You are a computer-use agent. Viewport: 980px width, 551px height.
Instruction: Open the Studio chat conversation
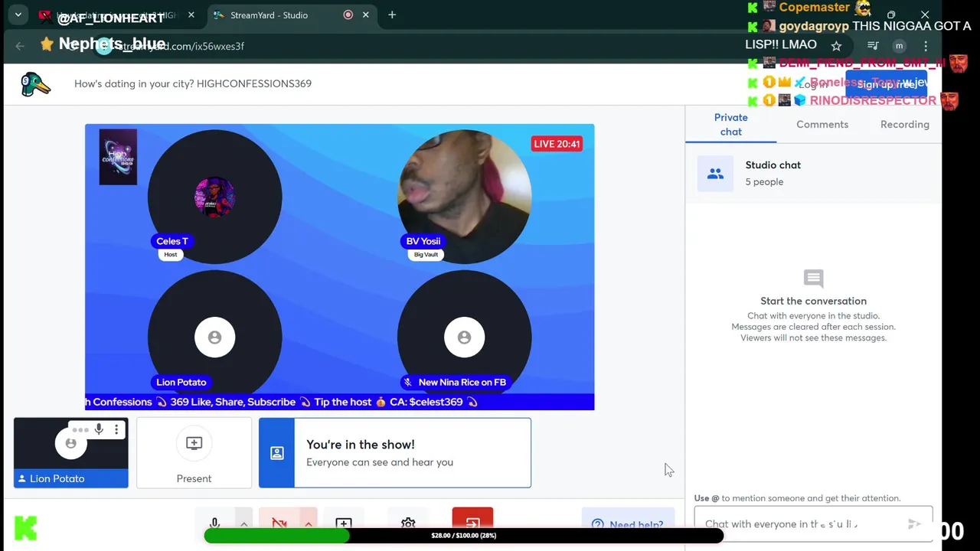pos(813,173)
